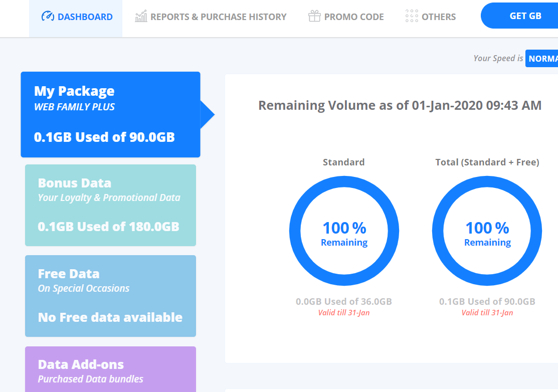Click the Standard remaining volume ring

[x=344, y=231]
